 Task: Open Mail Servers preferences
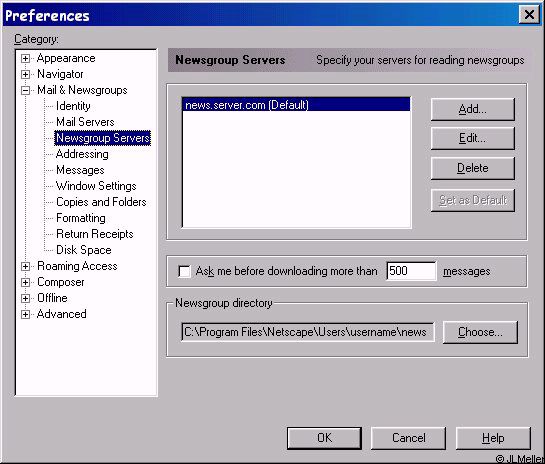85,122
